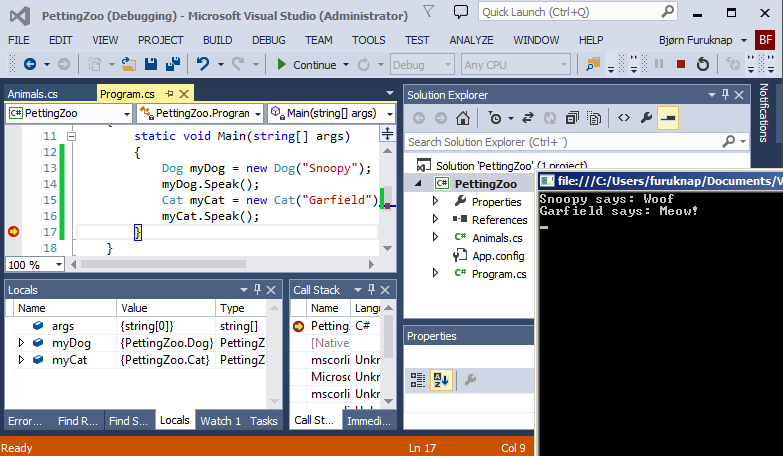Open the Solution Explorer window options dropdown arrow
783x456 pixels.
pyautogui.click(x=712, y=95)
